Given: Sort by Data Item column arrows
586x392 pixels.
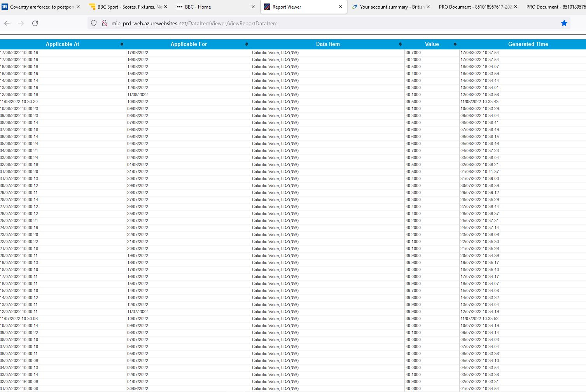Looking at the screenshot, I should [400, 44].
